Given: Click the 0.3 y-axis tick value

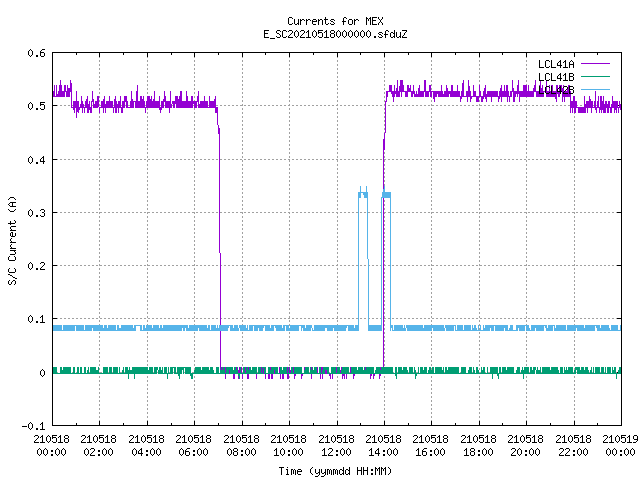Looking at the screenshot, I should pyautogui.click(x=36, y=213).
